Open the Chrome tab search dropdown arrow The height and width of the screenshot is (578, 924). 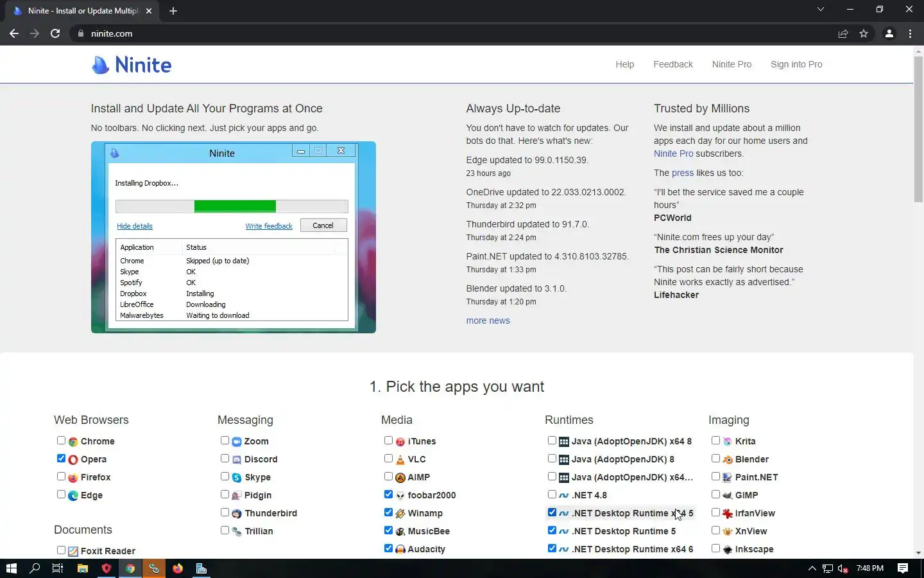tap(821, 10)
